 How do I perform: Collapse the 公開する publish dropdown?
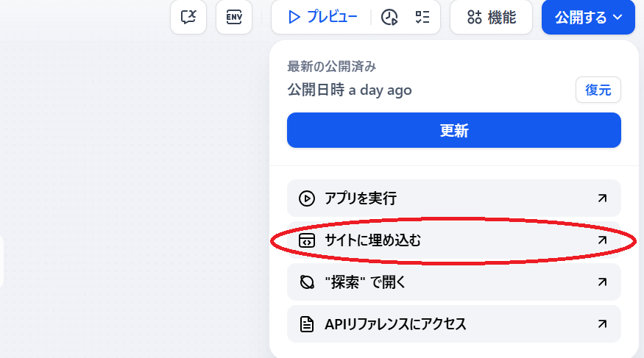click(x=588, y=17)
